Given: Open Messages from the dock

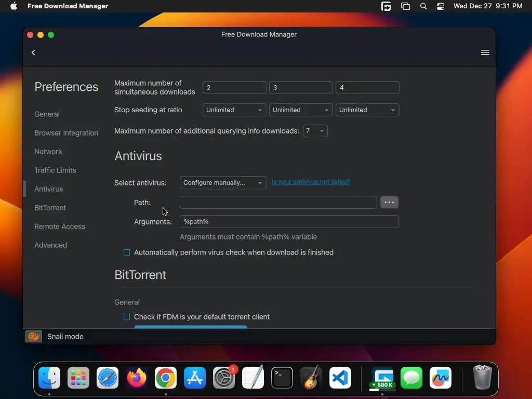Looking at the screenshot, I should [x=411, y=378].
